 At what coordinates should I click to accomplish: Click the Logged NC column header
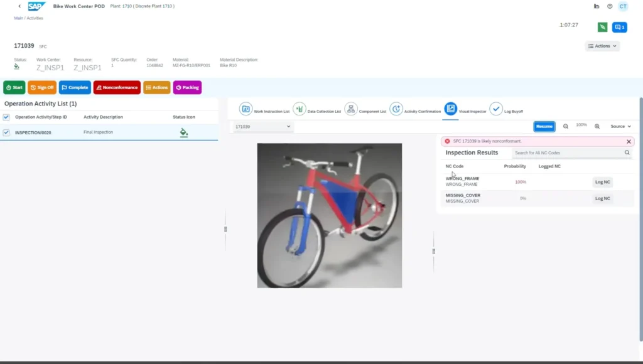coord(549,166)
